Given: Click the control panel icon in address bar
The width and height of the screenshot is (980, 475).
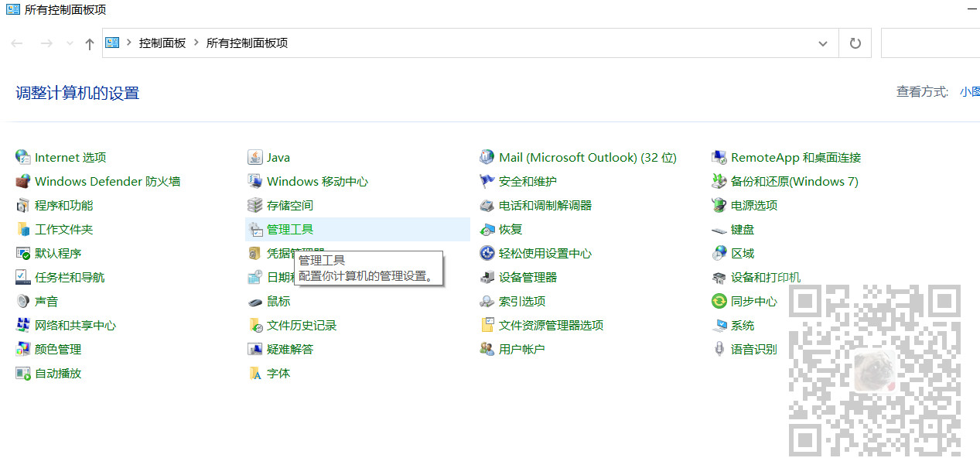Looking at the screenshot, I should (x=112, y=43).
